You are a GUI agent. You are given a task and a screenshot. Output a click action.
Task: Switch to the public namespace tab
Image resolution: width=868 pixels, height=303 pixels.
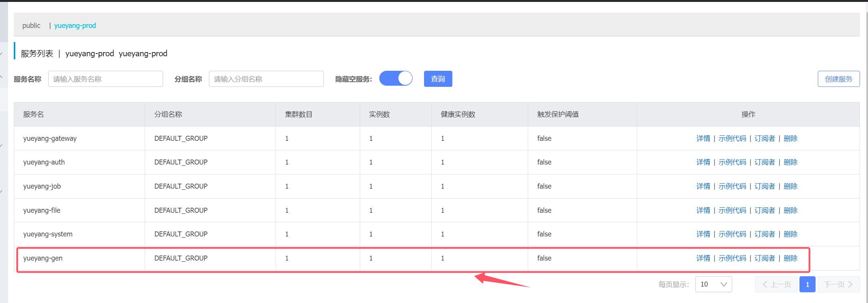tap(31, 26)
